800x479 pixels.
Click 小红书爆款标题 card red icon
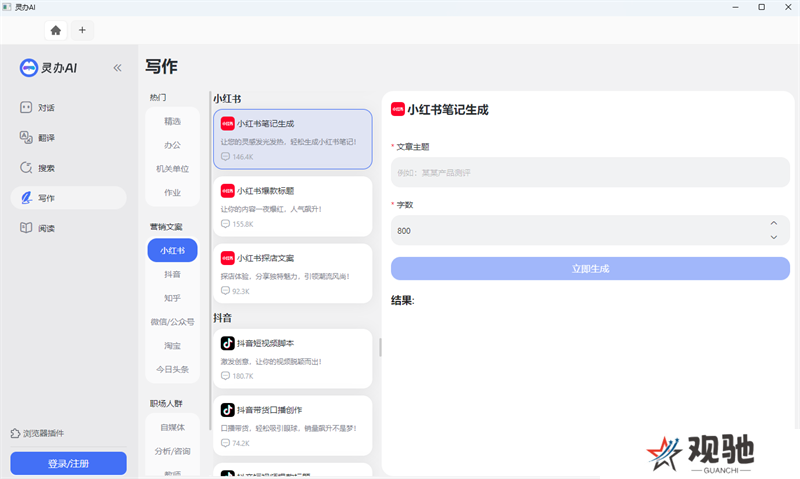pyautogui.click(x=228, y=191)
